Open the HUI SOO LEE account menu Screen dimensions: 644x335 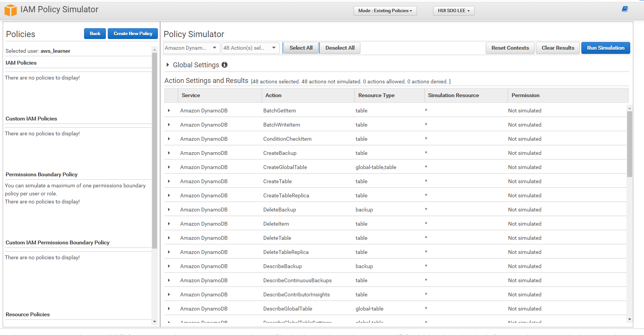pos(454,11)
